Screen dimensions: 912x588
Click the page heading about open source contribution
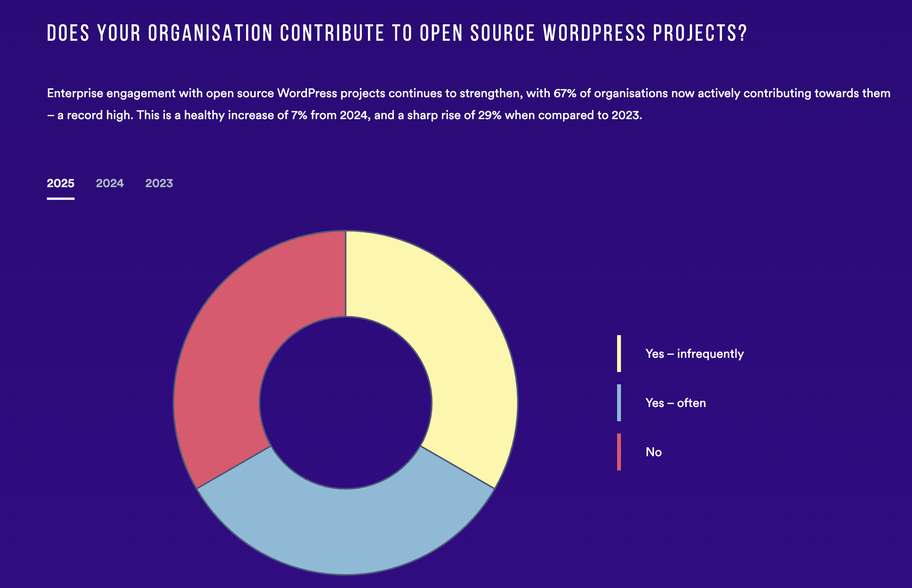396,34
